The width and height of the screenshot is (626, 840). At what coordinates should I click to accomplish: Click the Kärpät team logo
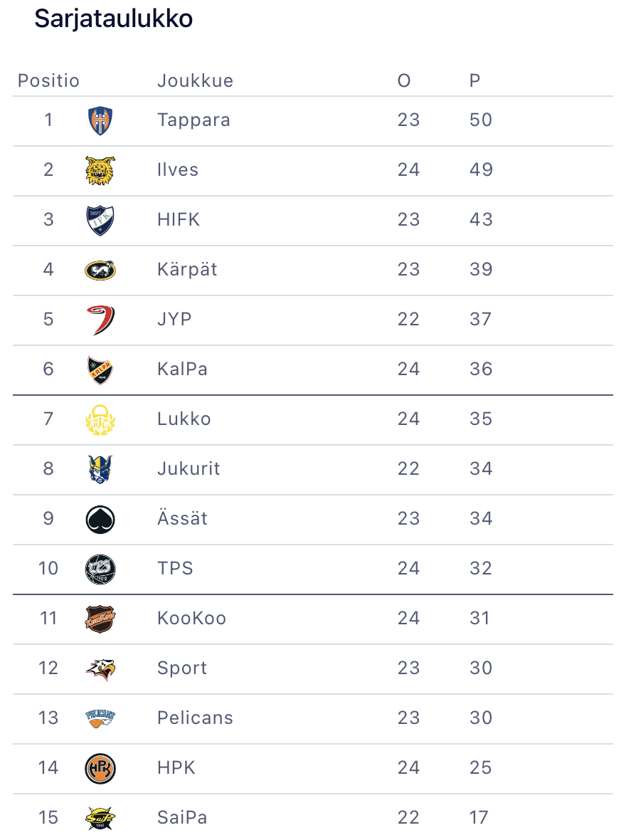pyautogui.click(x=100, y=270)
